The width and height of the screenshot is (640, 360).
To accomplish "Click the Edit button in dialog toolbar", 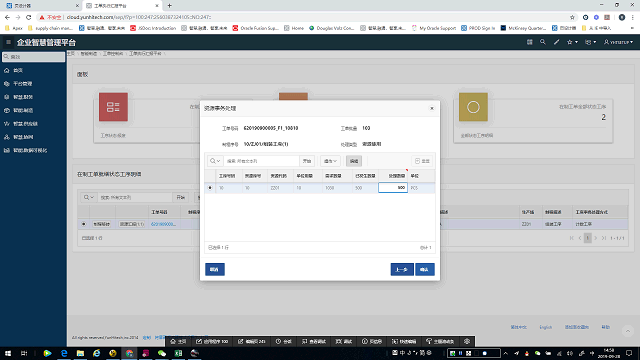I will click(354, 161).
